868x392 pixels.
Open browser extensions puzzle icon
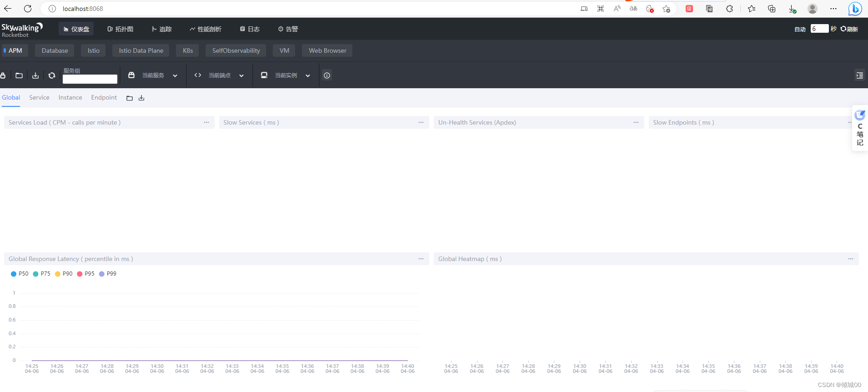pyautogui.click(x=729, y=9)
